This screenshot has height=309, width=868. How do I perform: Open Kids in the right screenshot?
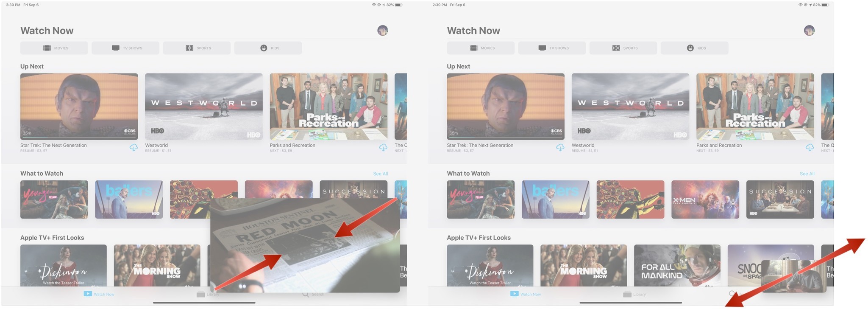pos(694,48)
